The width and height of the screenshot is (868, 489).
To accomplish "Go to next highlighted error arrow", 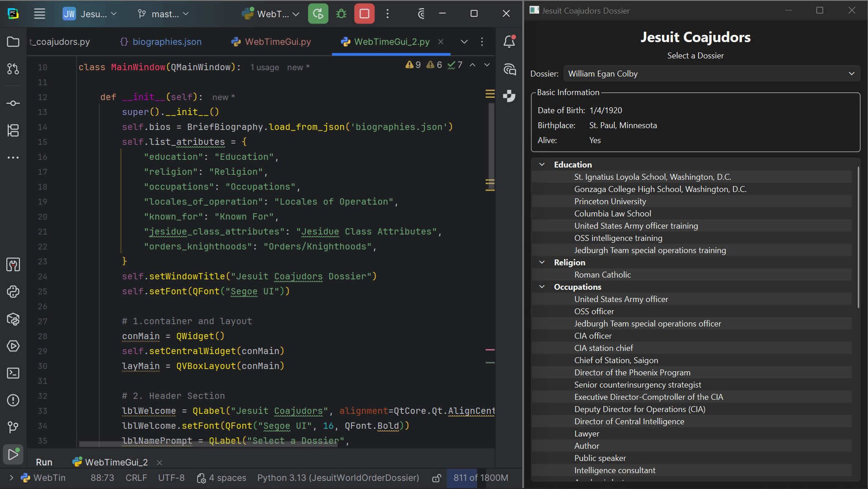I will tap(487, 65).
